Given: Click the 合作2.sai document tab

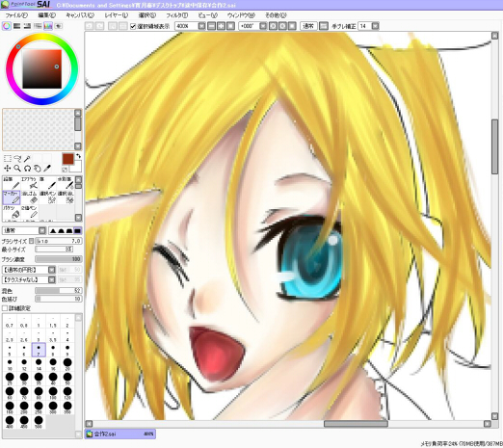Looking at the screenshot, I should [x=120, y=434].
